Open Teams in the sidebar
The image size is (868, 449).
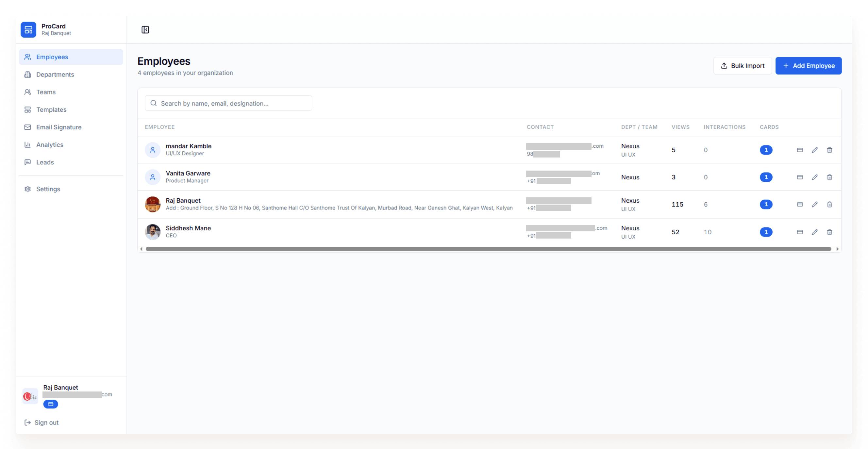pyautogui.click(x=71, y=92)
